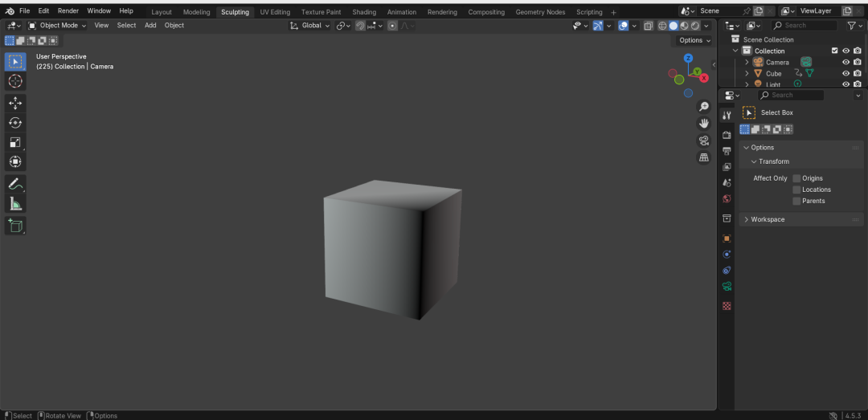The height and width of the screenshot is (420, 868).
Task: Open the Global transform orientation dropdown
Action: (x=310, y=26)
